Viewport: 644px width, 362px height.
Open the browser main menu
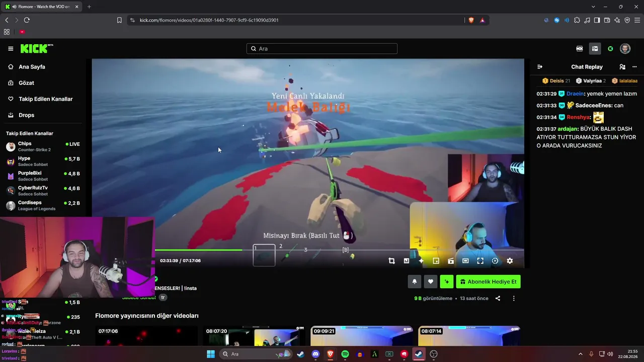(x=637, y=20)
